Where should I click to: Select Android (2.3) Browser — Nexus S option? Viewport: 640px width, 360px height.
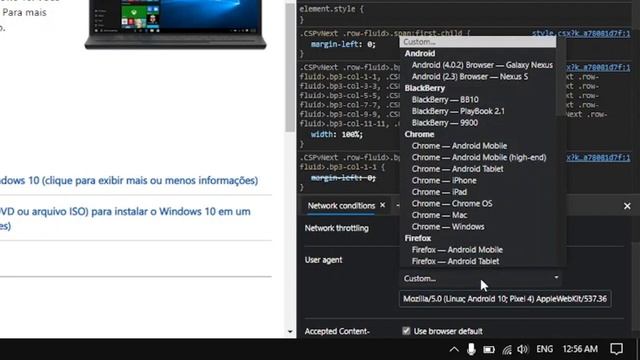[469, 76]
